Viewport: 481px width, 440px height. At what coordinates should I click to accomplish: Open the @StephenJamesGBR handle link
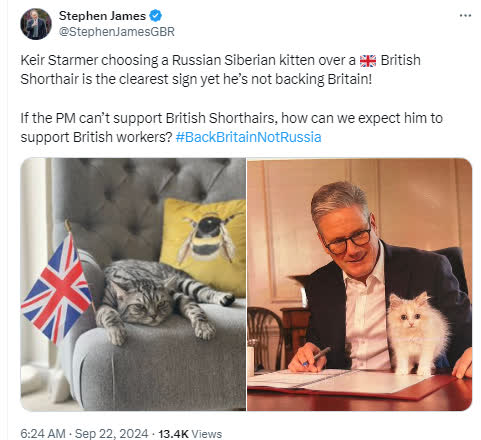coord(117,32)
